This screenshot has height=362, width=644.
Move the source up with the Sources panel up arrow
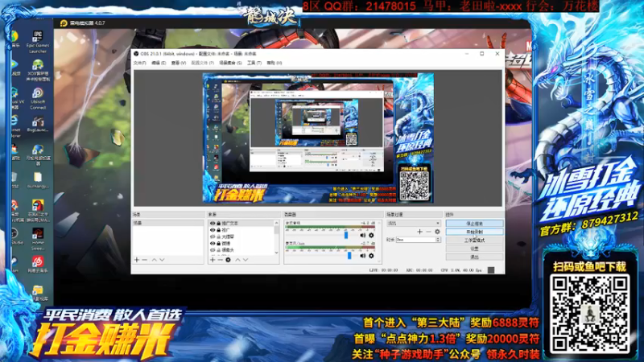pos(237,260)
